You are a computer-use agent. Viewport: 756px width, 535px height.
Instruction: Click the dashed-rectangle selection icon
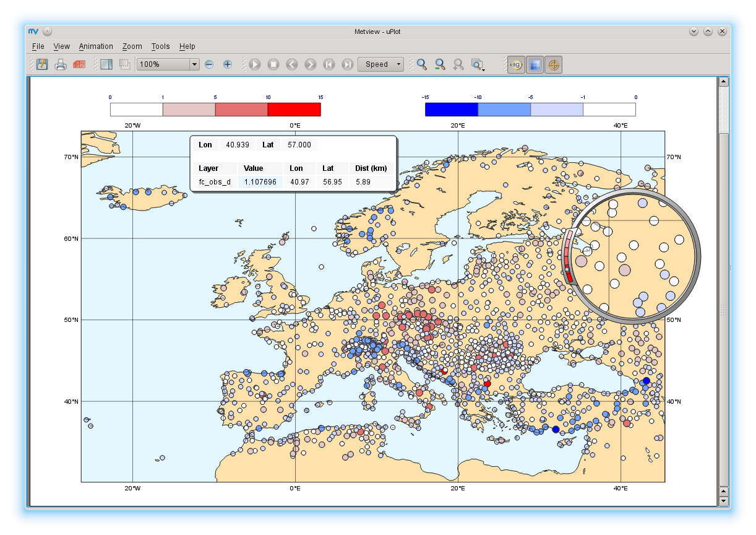pos(124,64)
